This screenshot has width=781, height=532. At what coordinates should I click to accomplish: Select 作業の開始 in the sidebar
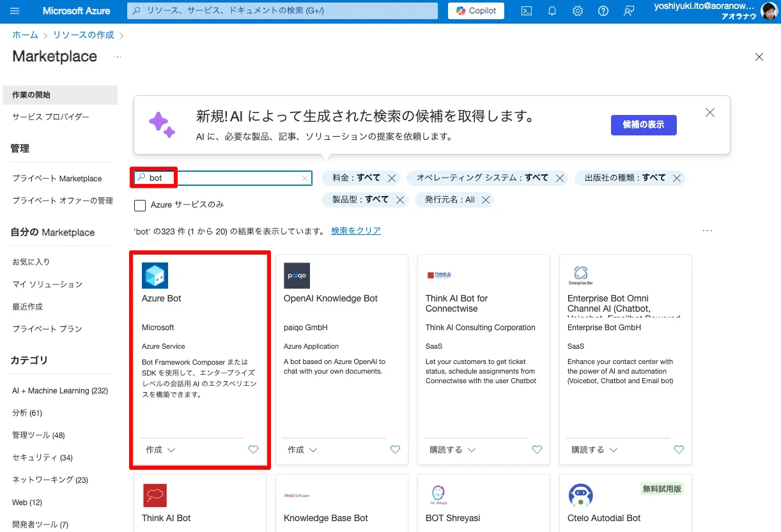(x=59, y=95)
